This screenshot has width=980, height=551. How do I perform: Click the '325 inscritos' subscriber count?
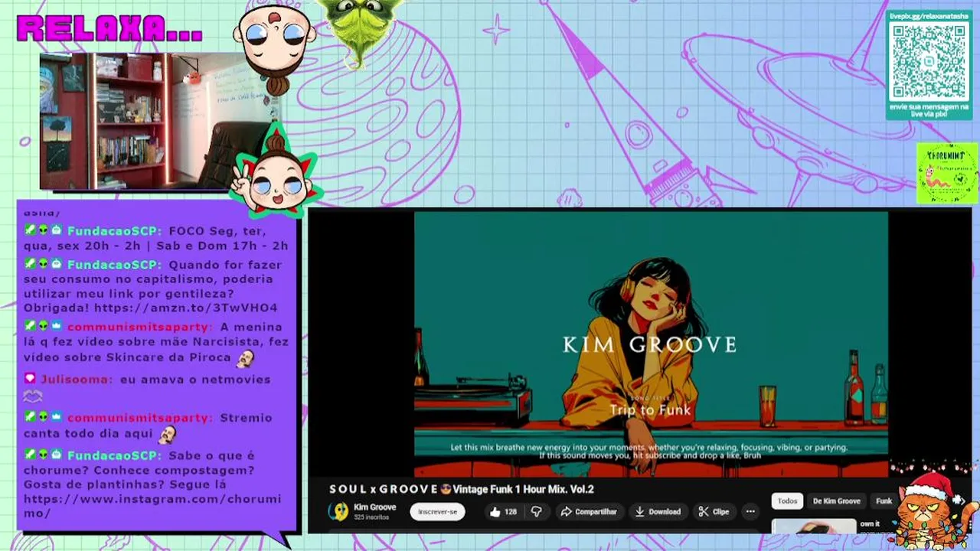tap(371, 517)
